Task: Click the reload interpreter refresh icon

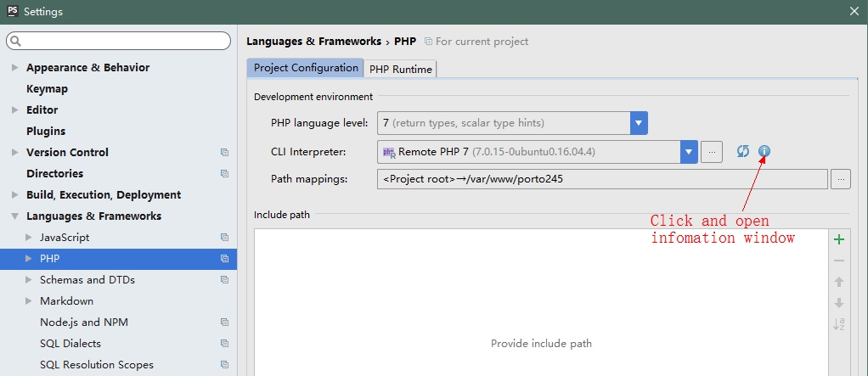Action: [x=743, y=151]
